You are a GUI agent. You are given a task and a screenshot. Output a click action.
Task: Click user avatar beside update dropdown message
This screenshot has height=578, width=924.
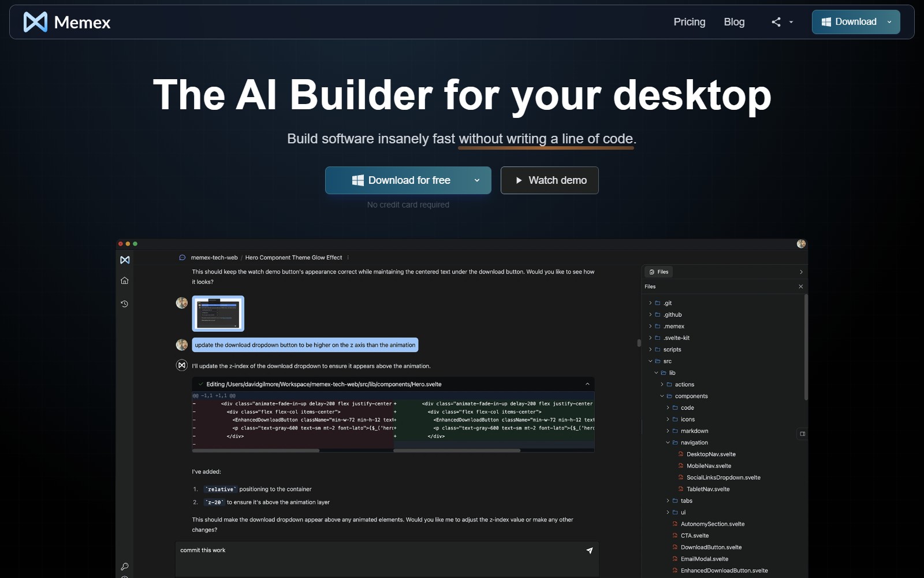182,345
